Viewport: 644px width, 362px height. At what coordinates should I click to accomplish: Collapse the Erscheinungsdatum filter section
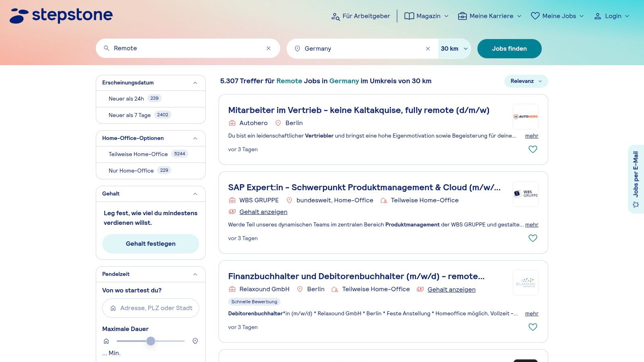click(195, 83)
